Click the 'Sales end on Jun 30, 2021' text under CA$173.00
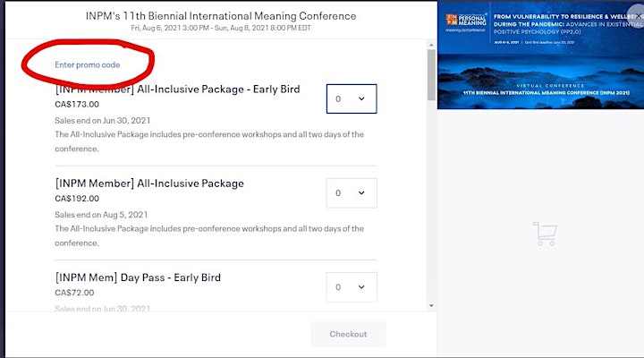The height and width of the screenshot is (358, 644). pos(102,121)
